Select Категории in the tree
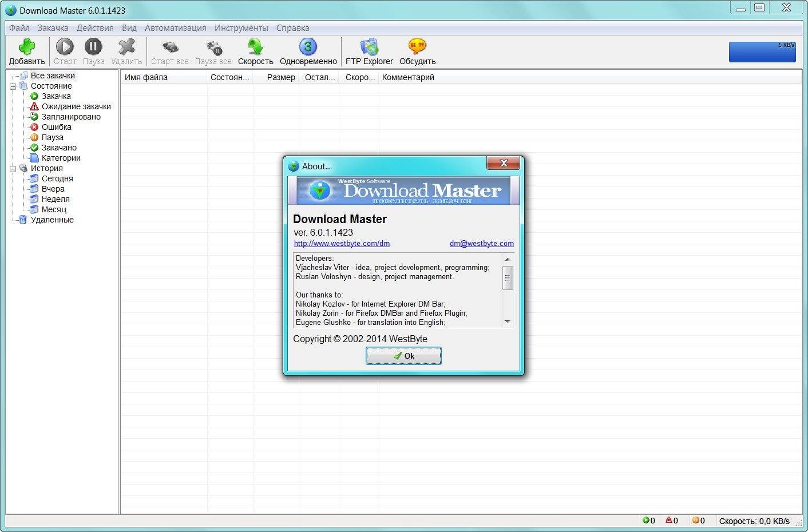 [x=61, y=158]
